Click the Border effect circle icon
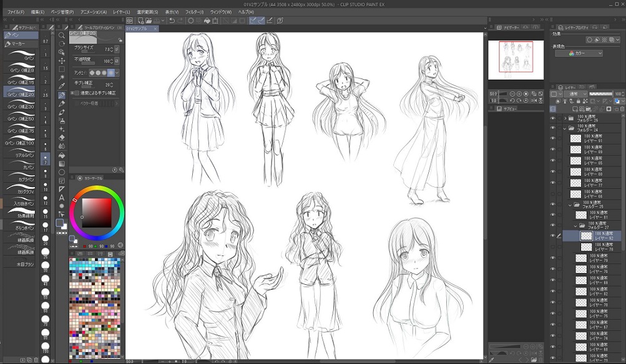This screenshot has width=626, height=364. [x=589, y=40]
